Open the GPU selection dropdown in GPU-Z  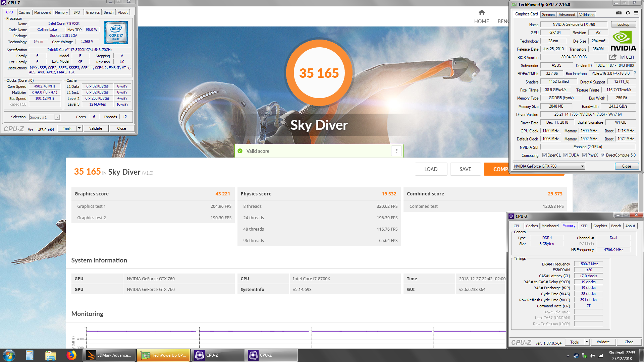pos(549,166)
